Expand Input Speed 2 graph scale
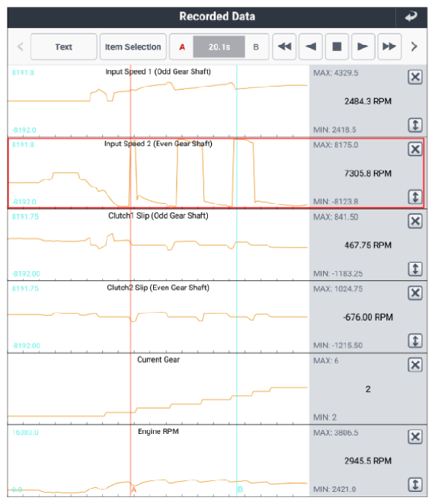Image resolution: width=435 pixels, height=504 pixels. 415,197
